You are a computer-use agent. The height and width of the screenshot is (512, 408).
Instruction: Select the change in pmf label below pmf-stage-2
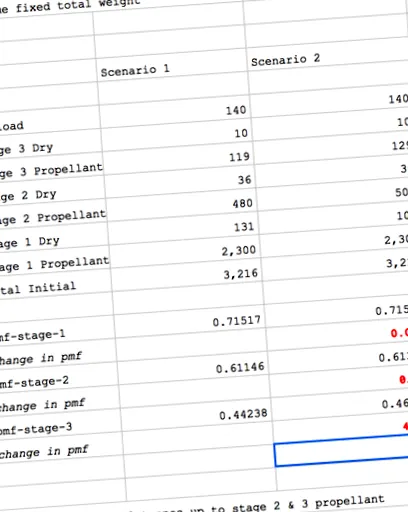42,405
